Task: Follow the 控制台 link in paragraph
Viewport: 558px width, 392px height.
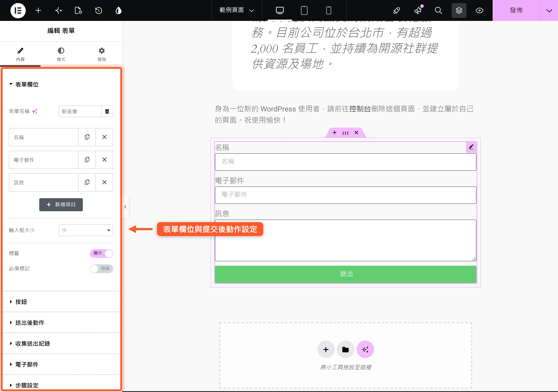Action: [x=360, y=109]
